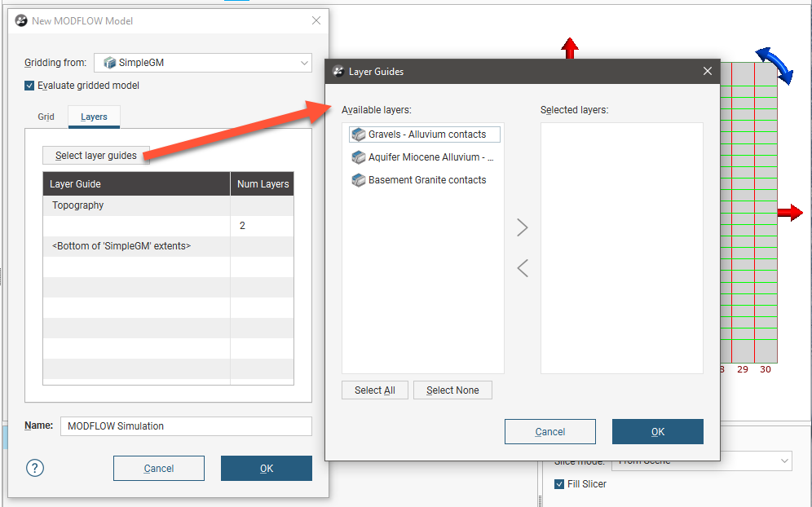Switch to the Layers tab
The width and height of the screenshot is (812, 507).
click(94, 117)
